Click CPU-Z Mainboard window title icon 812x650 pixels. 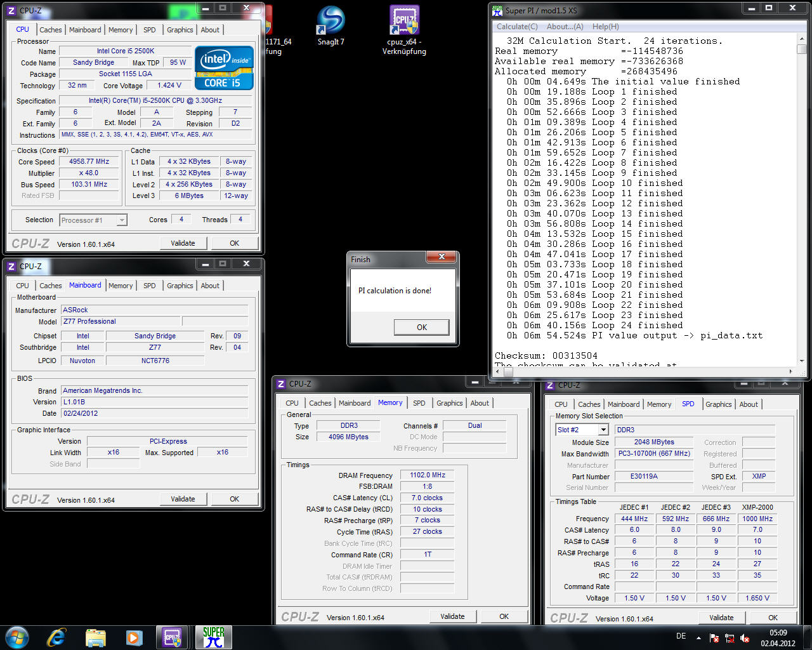[11, 266]
